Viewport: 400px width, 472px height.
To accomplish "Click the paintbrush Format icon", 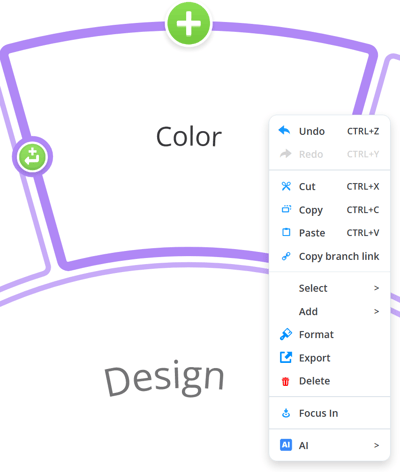I will 286,334.
